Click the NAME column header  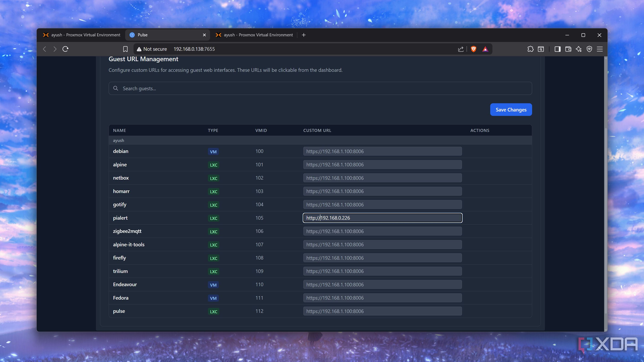pos(120,130)
